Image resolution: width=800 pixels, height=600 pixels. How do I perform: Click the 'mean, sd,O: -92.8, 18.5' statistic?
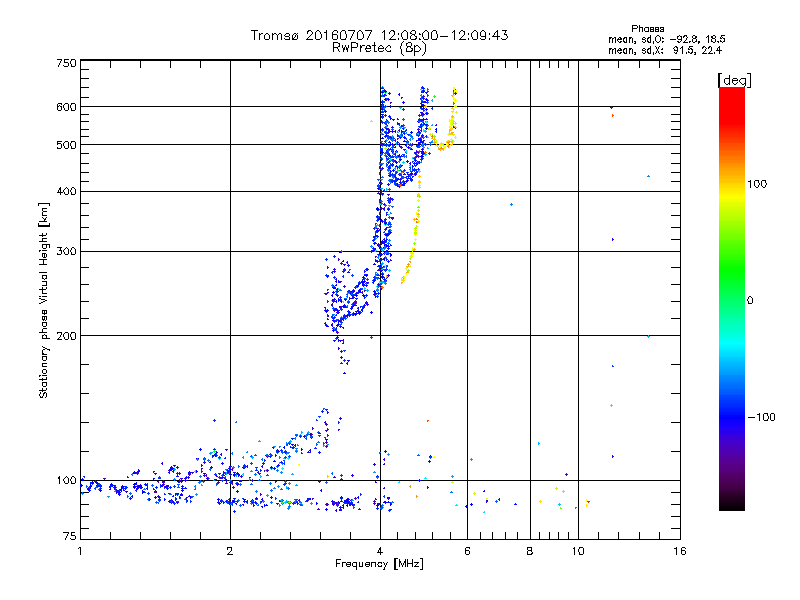coord(666,39)
